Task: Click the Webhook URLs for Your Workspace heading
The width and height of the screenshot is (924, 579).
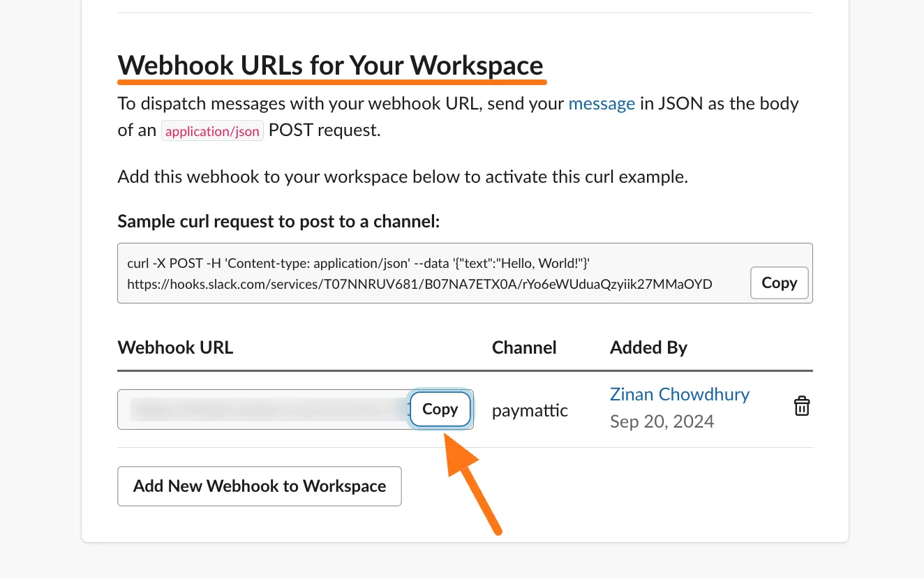Action: tap(330, 66)
